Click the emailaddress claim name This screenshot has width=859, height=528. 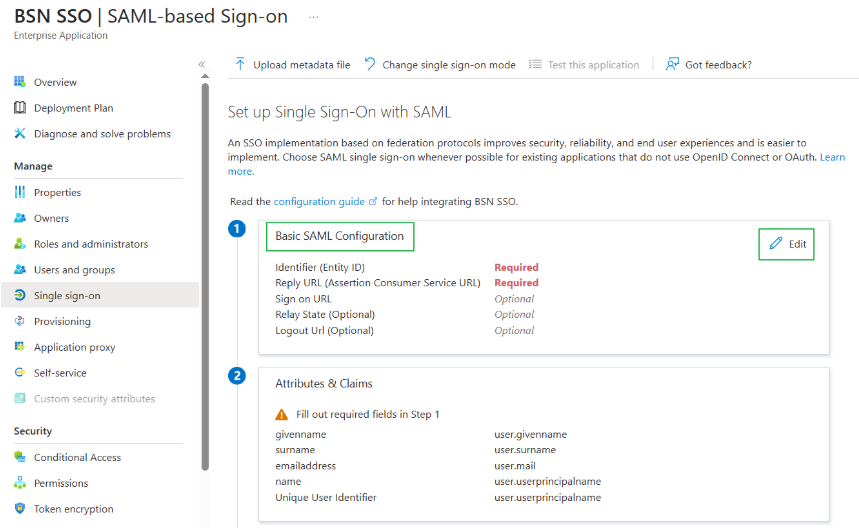coord(306,466)
